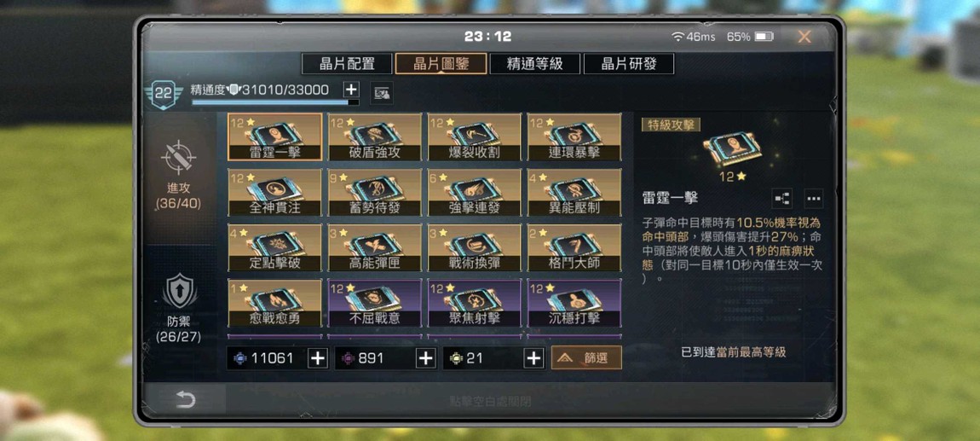Click the back arrow icon
This screenshot has height=441, width=980.
(x=185, y=399)
